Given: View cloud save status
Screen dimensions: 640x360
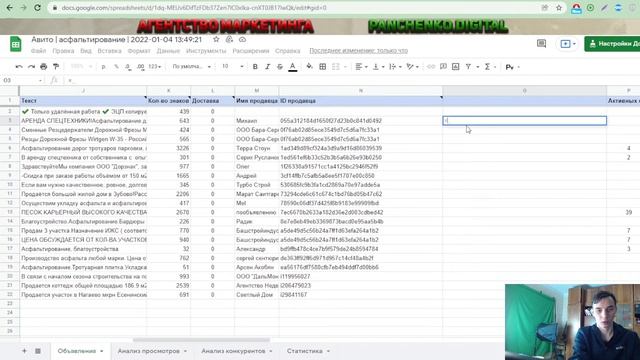Looking at the screenshot, I should 242,40.
